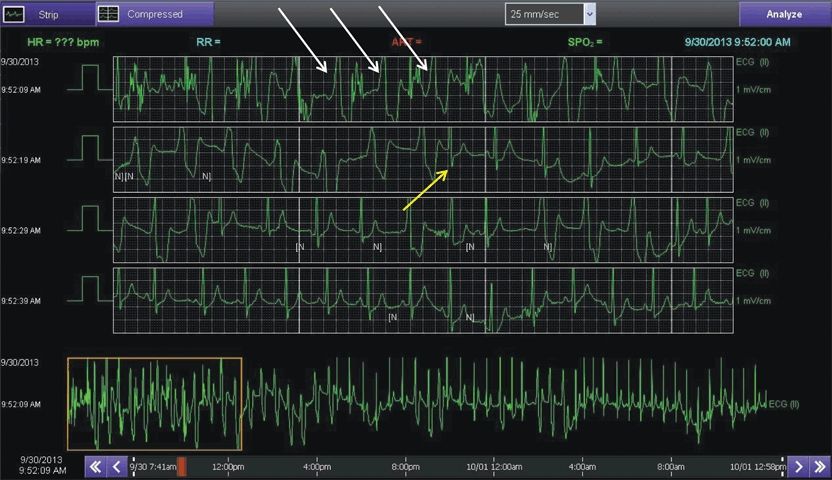Click the Compressed view icon
This screenshot has height=480, width=832.
tap(110, 15)
